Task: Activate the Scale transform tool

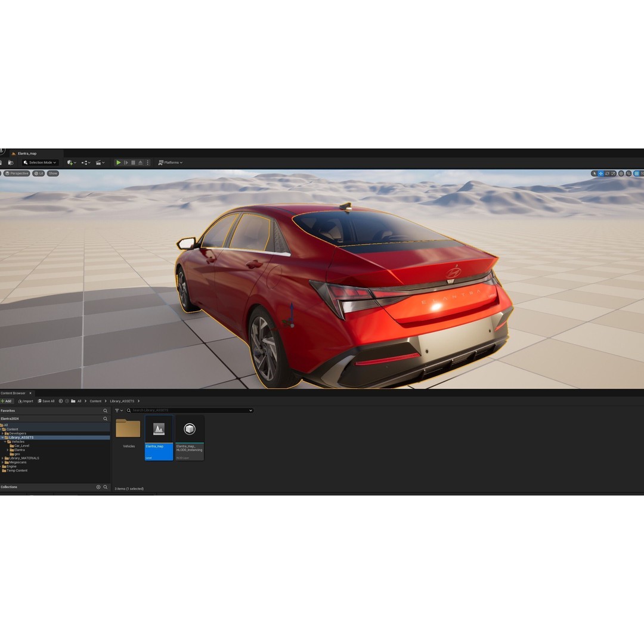Action: point(613,174)
